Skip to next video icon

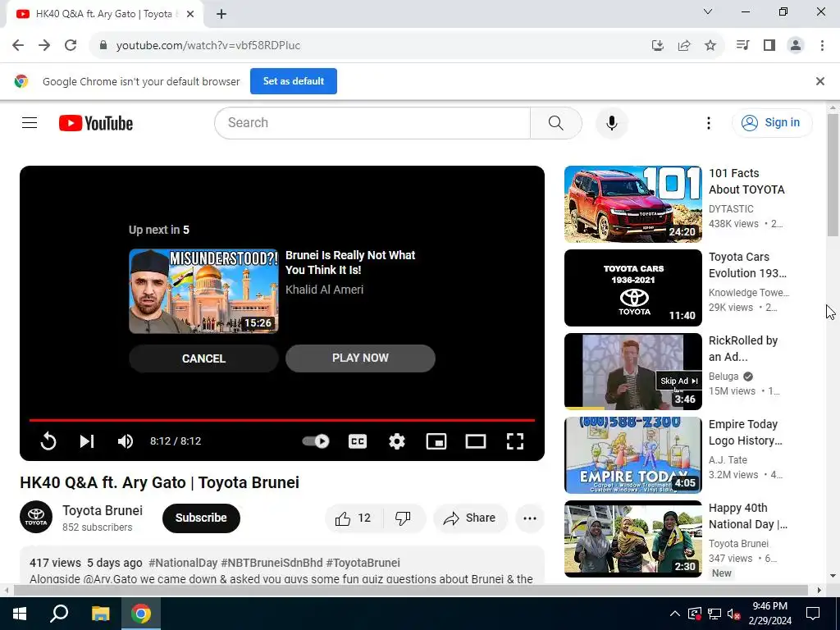point(87,441)
